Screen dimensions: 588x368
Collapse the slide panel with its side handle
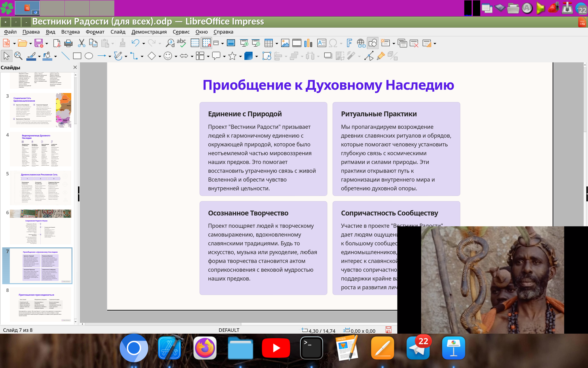(78, 194)
